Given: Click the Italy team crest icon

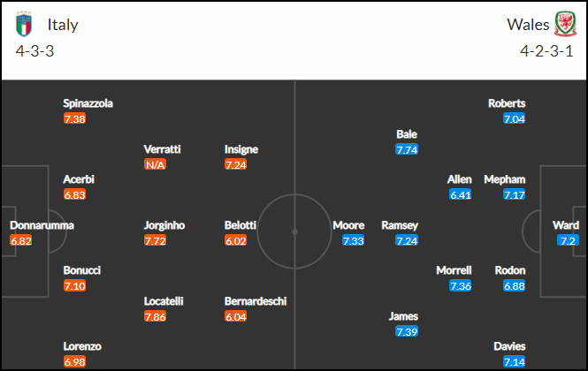Looking at the screenshot, I should 24,25.
